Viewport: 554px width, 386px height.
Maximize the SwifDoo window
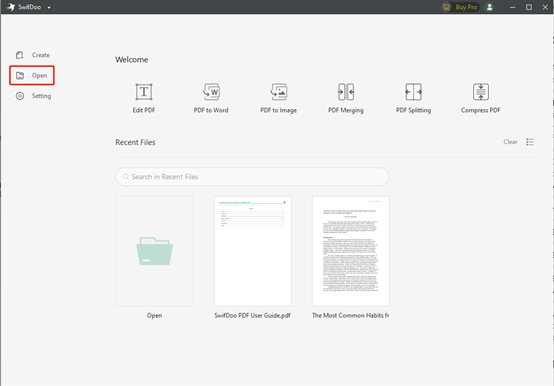click(529, 7)
